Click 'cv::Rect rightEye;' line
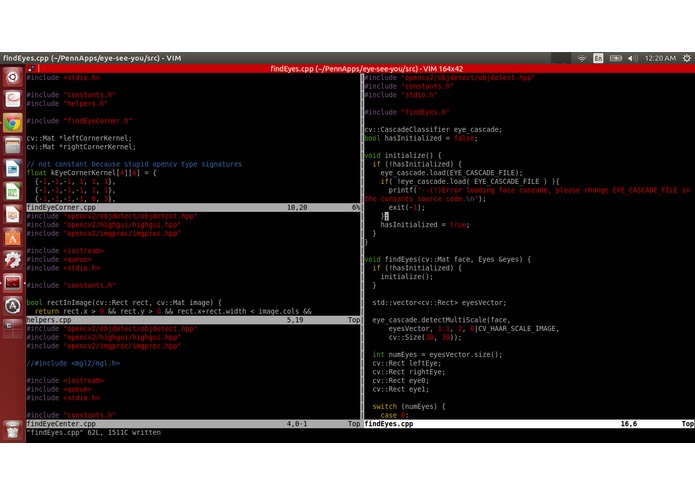 click(x=409, y=372)
